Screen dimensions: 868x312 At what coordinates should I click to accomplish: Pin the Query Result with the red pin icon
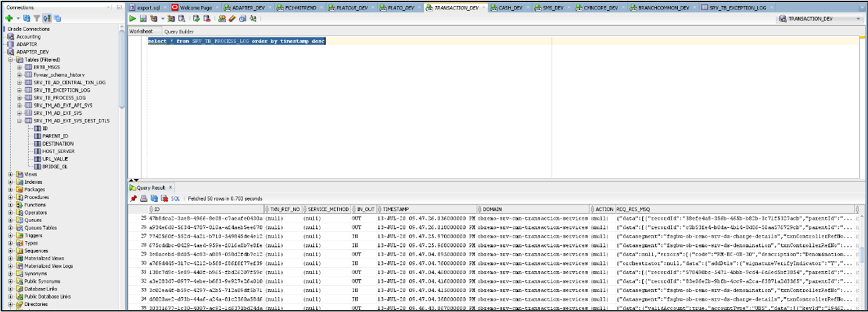pos(134,199)
